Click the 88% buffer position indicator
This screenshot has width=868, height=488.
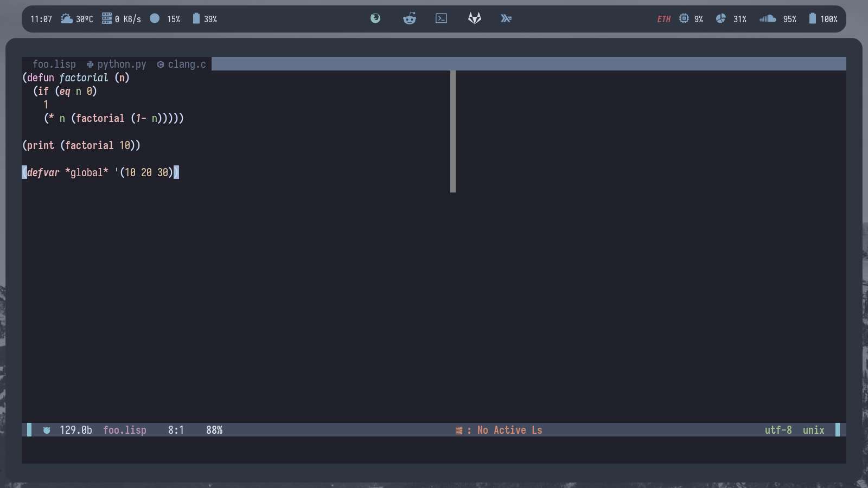pyautogui.click(x=214, y=430)
